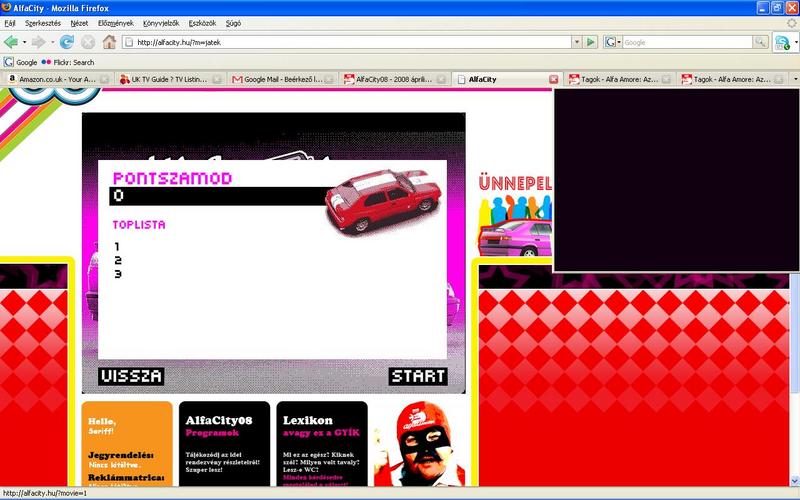
Task: Click the Firefox logo in title bar
Action: 7,8
